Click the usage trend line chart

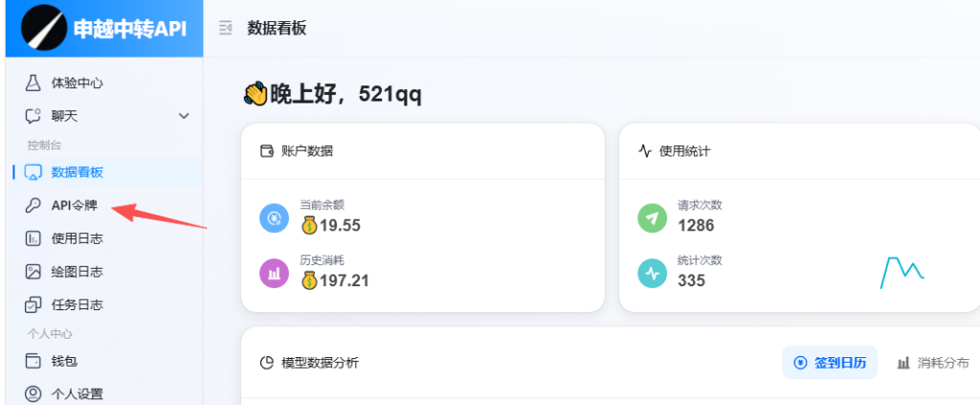tap(902, 272)
